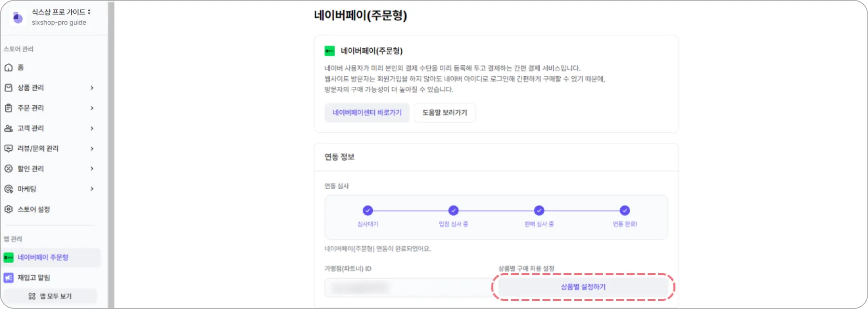This screenshot has width=868, height=309.
Task: Click the 리뷰/문의 관리 chat icon
Action: coord(8,149)
